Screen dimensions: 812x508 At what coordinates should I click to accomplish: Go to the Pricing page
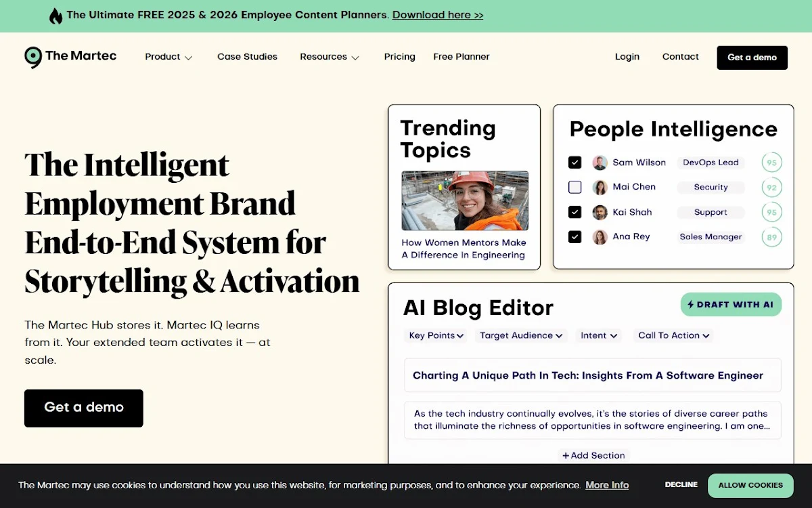click(x=399, y=57)
